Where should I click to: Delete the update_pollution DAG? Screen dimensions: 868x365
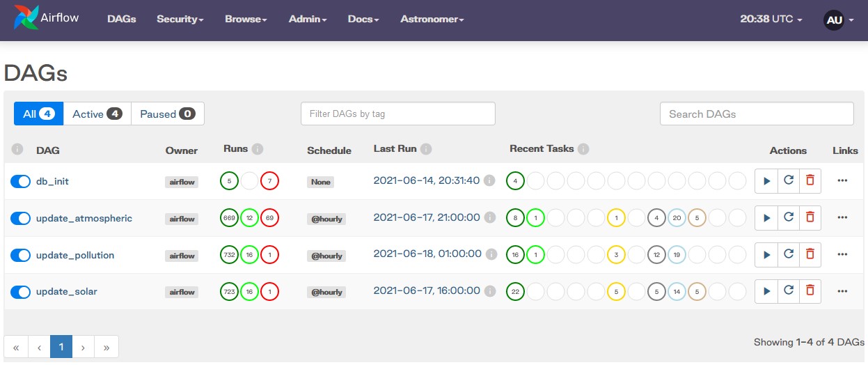point(810,255)
